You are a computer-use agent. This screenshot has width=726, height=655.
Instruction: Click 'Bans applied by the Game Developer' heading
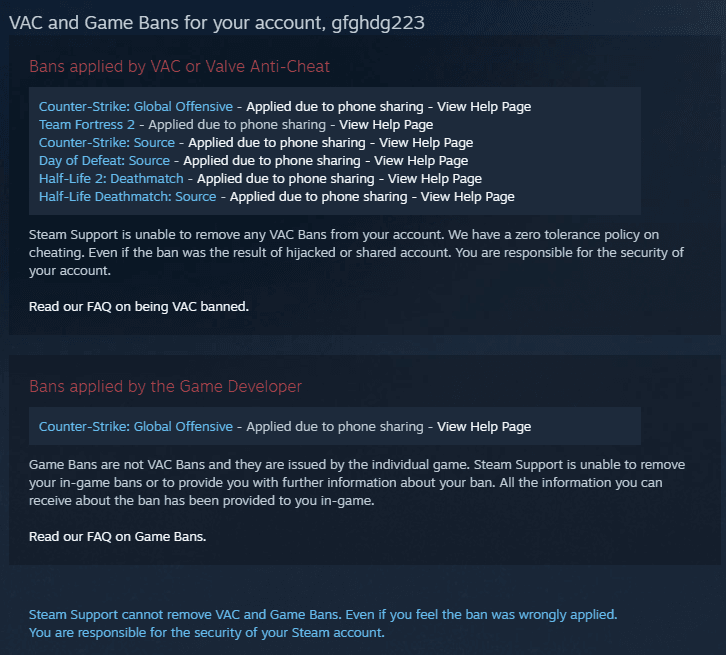(x=165, y=387)
